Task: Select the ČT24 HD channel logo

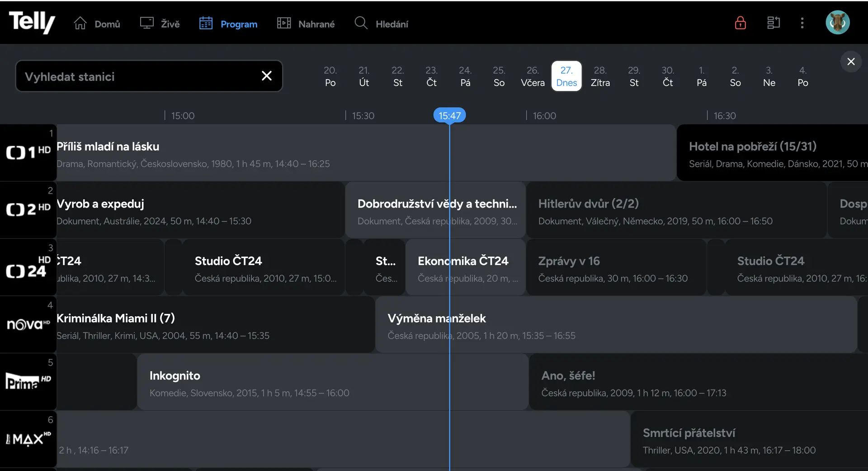Action: point(28,267)
